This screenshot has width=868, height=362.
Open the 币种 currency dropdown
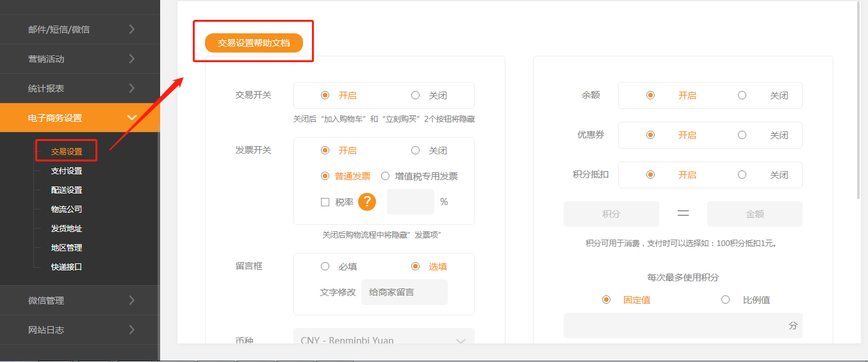click(x=383, y=340)
